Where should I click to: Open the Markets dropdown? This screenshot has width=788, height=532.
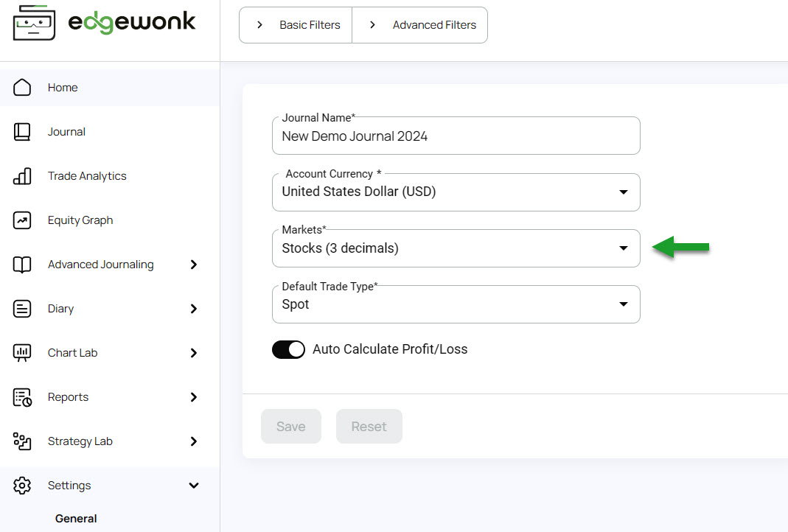point(456,248)
